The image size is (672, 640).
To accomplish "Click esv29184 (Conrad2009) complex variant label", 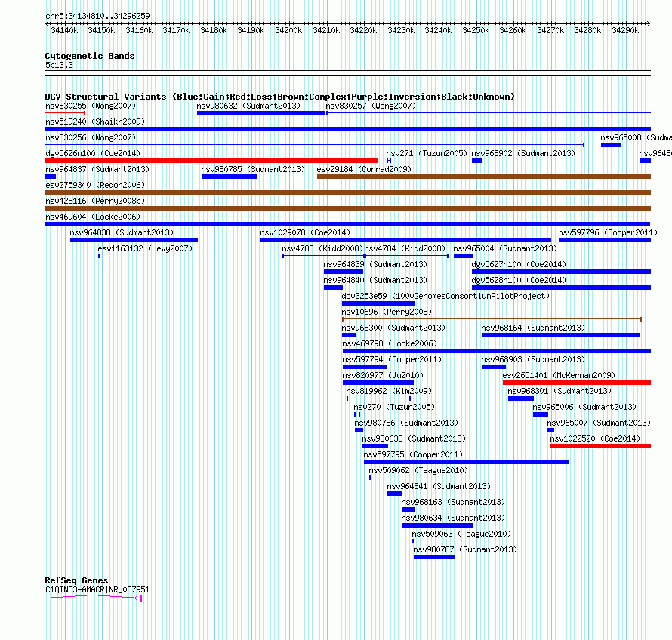I will point(364,169).
